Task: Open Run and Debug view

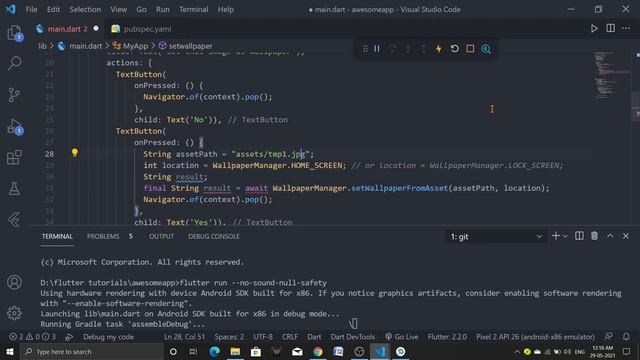Action: coord(15,127)
